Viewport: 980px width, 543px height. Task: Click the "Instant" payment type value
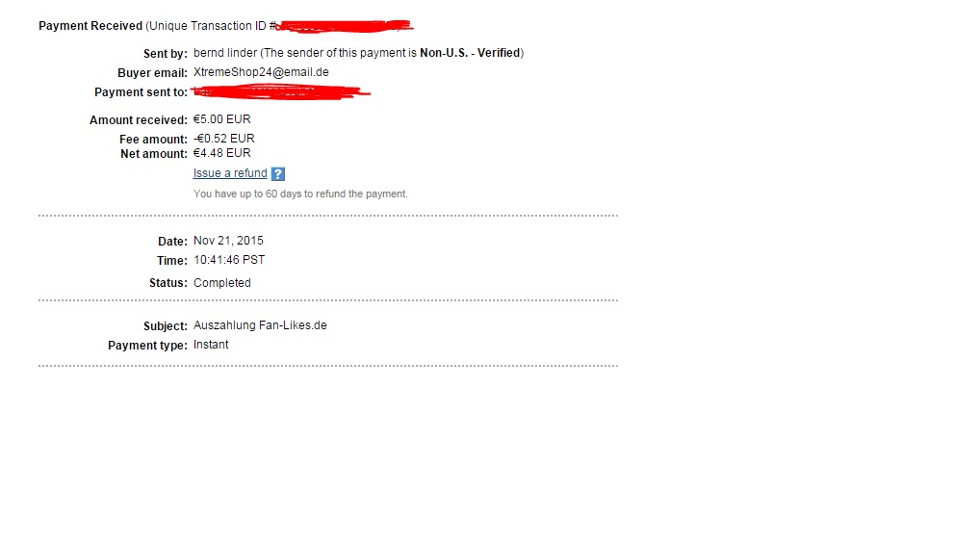click(211, 345)
